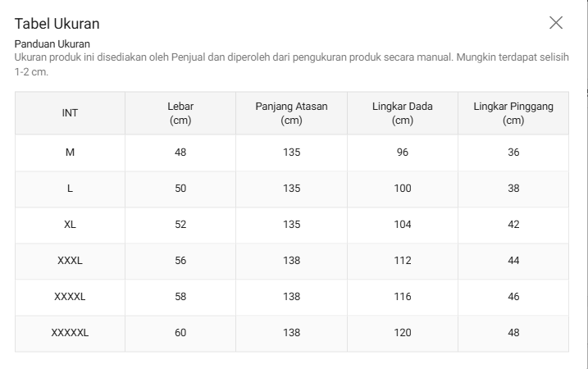Screen dimensions: 588x369
Task: Click the Panduan Ukuran subheading
Action: (x=52, y=44)
